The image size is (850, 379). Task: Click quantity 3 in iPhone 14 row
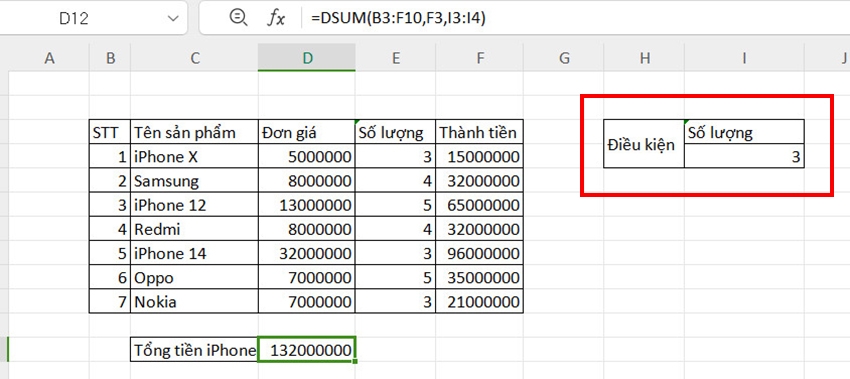(396, 253)
